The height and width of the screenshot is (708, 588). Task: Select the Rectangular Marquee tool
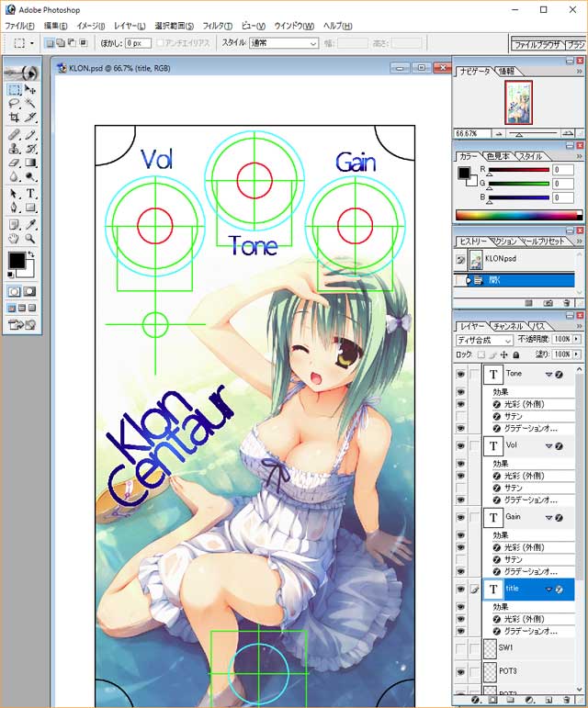point(15,89)
